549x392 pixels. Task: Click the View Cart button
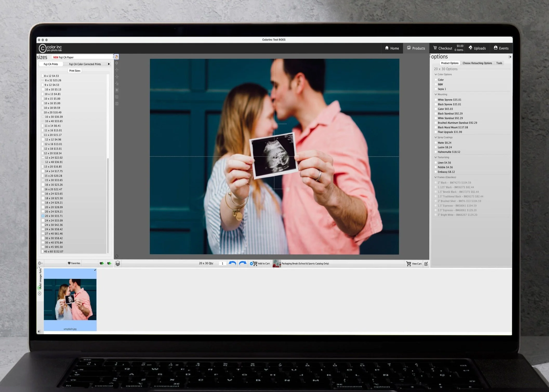(x=414, y=263)
